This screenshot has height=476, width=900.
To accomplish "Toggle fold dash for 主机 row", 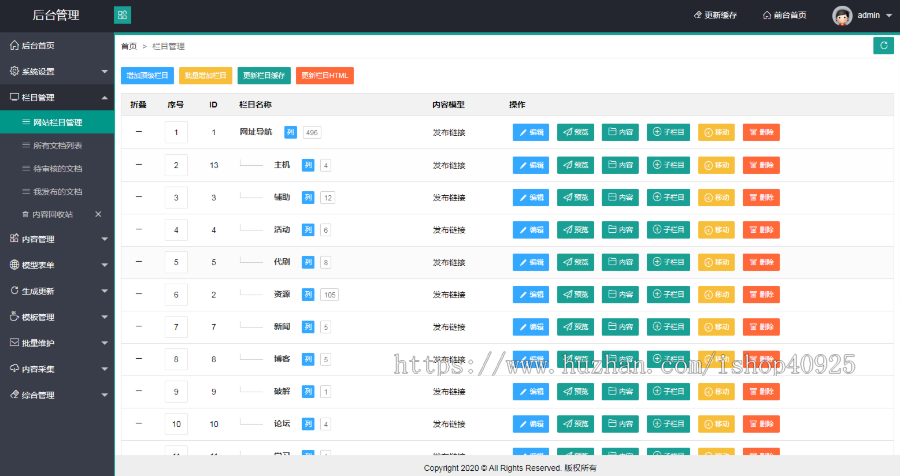I will [139, 165].
